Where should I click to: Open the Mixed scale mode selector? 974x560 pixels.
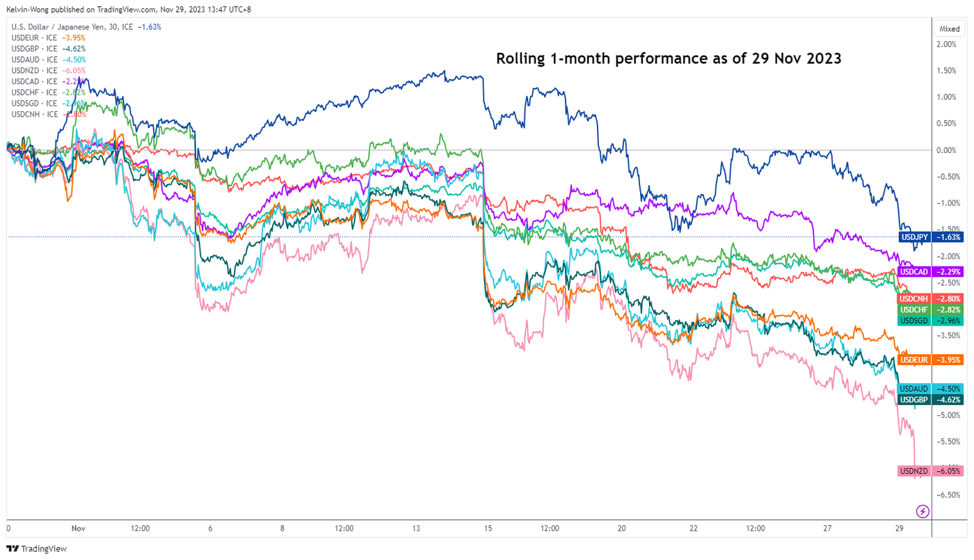(949, 29)
